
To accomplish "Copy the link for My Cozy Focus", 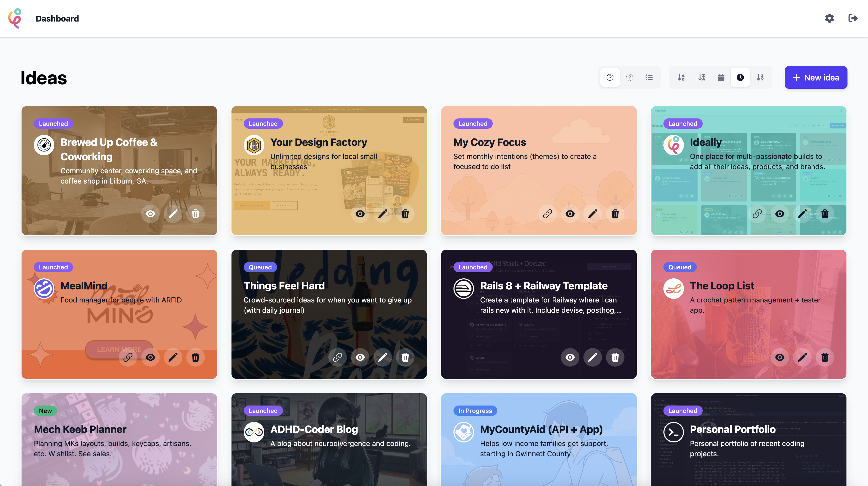I will (547, 214).
